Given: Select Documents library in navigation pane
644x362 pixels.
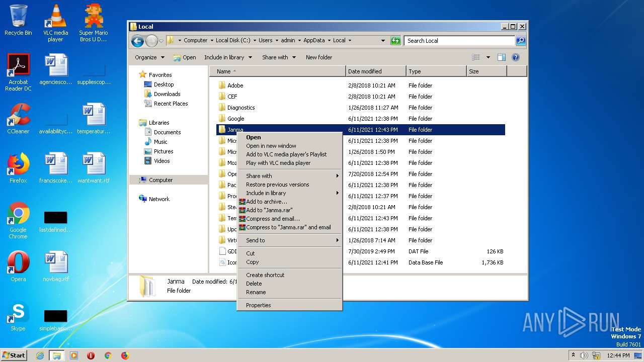Looking at the screenshot, I should click(x=167, y=132).
